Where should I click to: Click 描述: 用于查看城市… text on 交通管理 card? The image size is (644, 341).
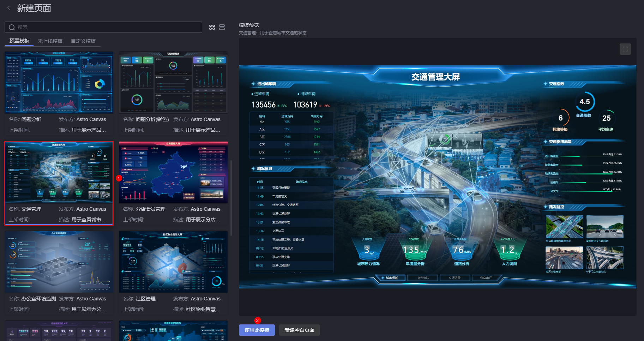tap(82, 220)
